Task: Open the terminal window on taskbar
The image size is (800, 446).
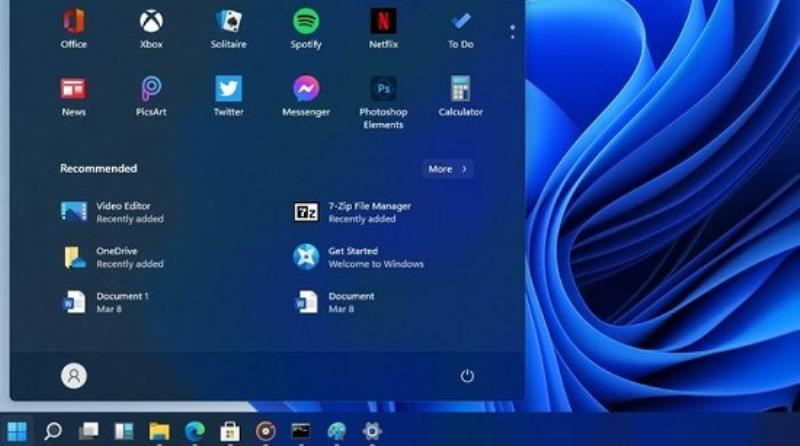Action: click(301, 431)
